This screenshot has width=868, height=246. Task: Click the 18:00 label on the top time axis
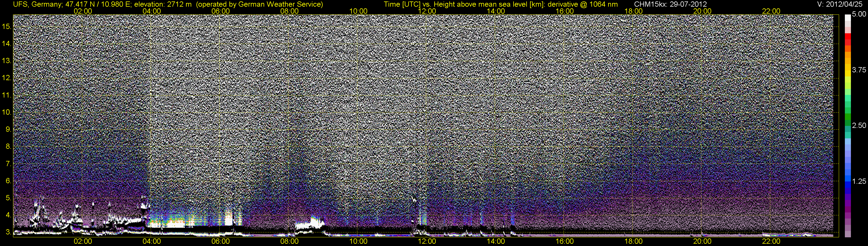coord(633,11)
